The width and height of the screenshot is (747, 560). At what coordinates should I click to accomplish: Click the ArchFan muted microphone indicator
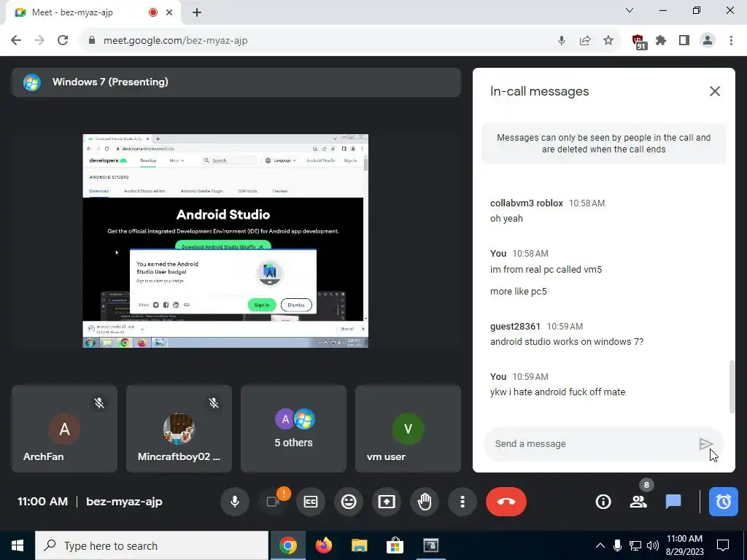click(x=99, y=402)
